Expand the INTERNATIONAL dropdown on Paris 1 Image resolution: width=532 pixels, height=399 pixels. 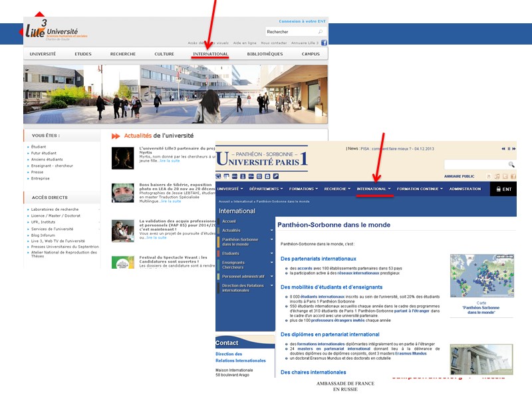pyautogui.click(x=374, y=189)
